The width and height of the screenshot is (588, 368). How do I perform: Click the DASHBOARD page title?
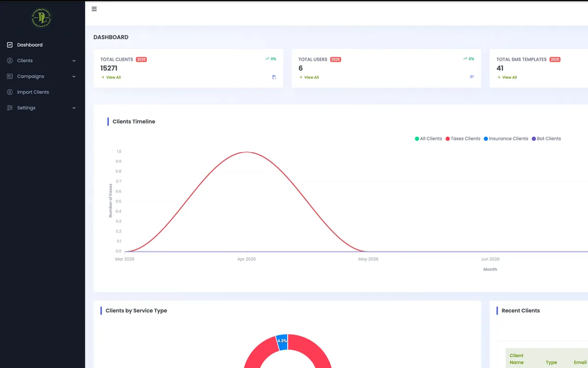point(111,37)
